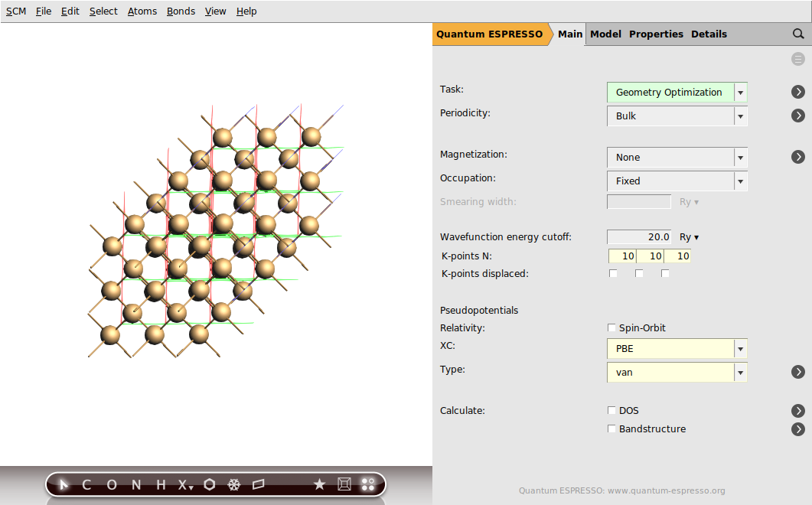Viewport: 812px width, 505px height.
Task: Click the Quantum ESPRESSO engine button
Action: 490,34
